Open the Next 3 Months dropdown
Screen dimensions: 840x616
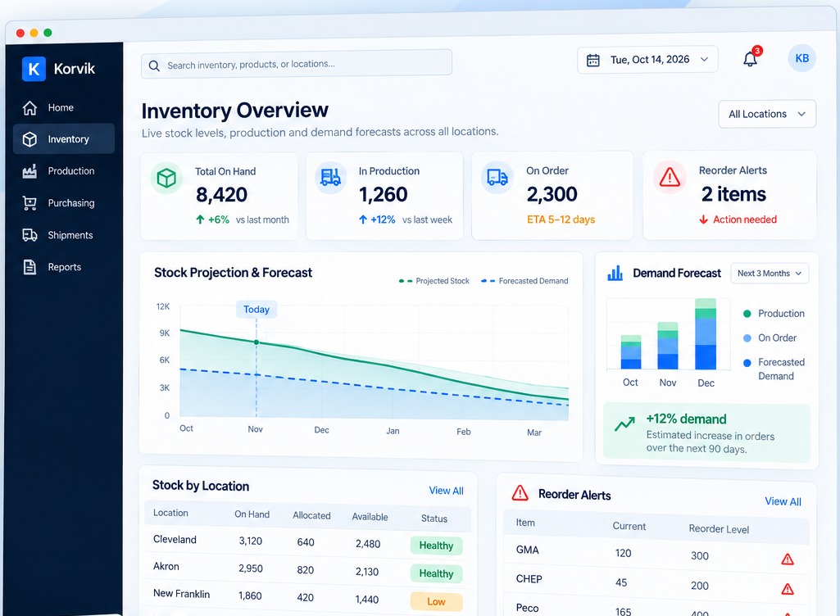pyautogui.click(x=770, y=273)
